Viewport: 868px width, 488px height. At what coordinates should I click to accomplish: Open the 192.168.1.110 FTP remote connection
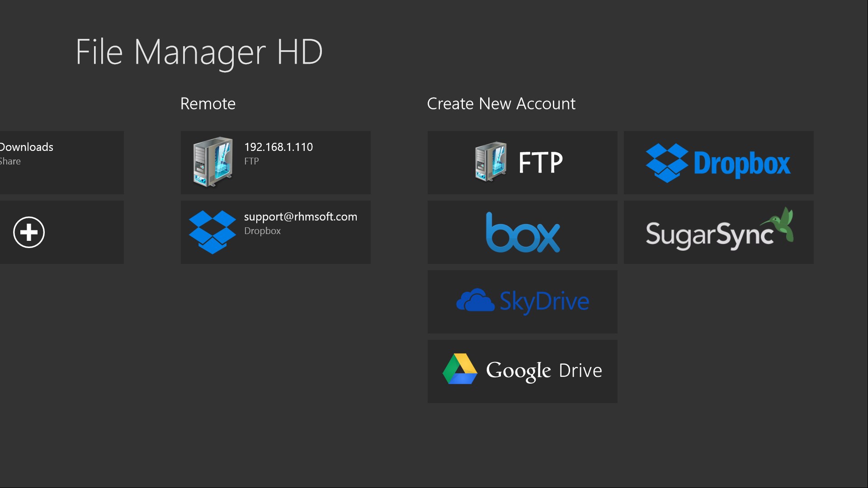click(276, 163)
